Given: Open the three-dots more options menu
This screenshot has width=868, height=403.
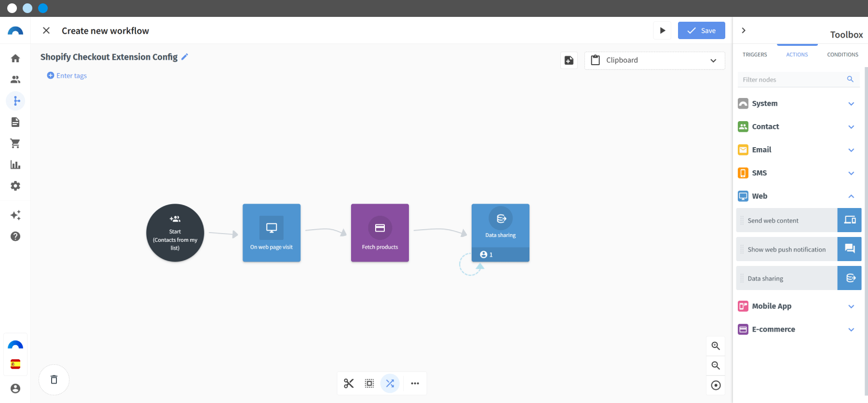Looking at the screenshot, I should (415, 383).
